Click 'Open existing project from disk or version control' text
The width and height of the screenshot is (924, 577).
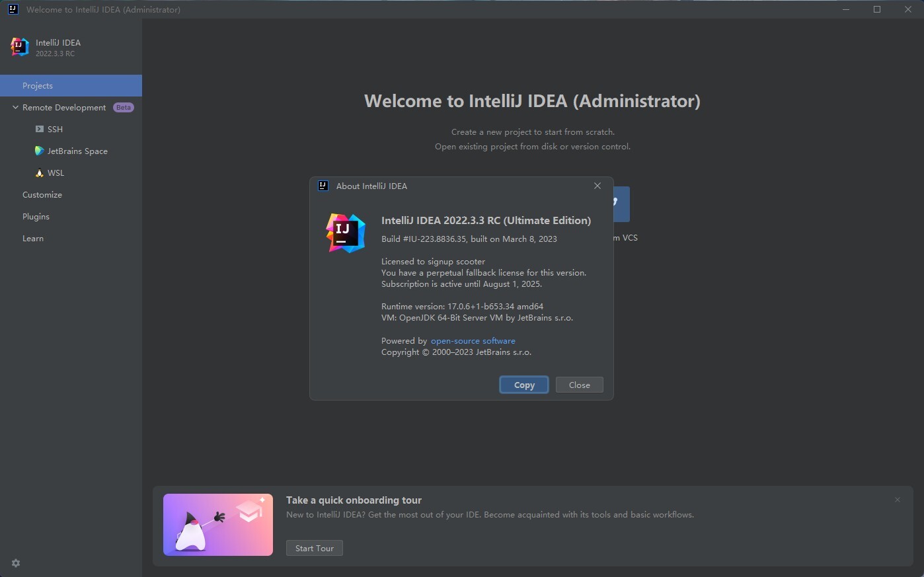tap(533, 147)
